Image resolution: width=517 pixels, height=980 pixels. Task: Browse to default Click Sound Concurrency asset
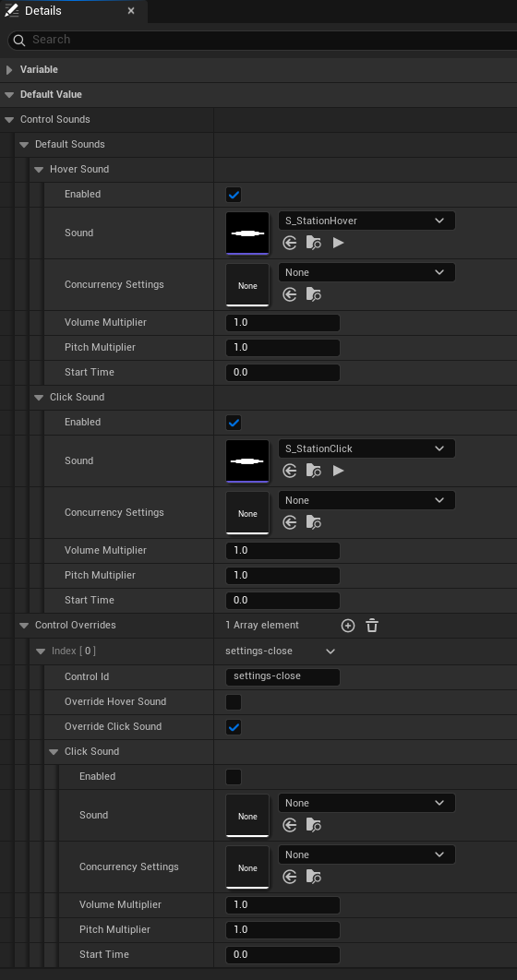click(313, 522)
